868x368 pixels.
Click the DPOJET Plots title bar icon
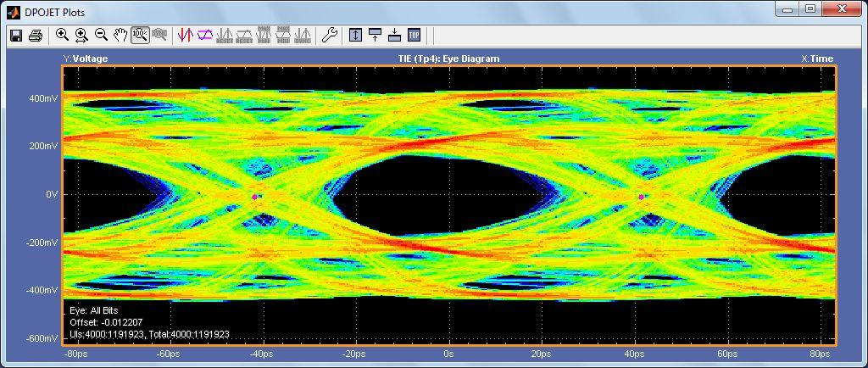tap(13, 12)
